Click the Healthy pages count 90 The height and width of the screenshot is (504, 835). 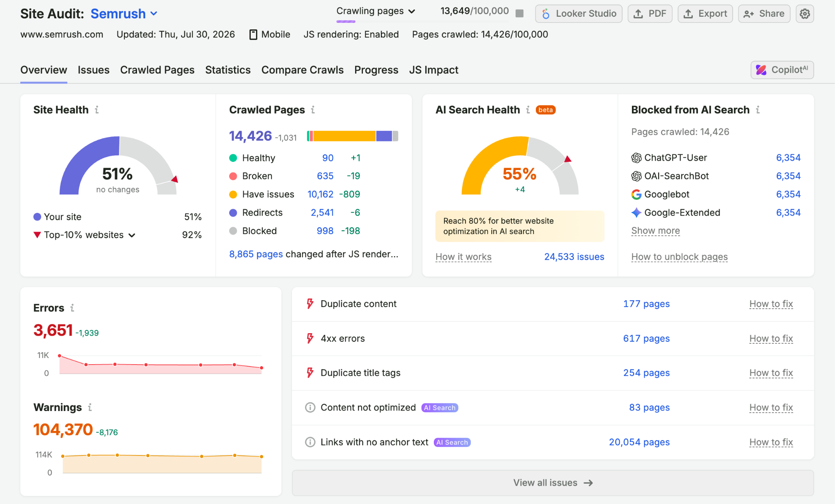coord(328,158)
